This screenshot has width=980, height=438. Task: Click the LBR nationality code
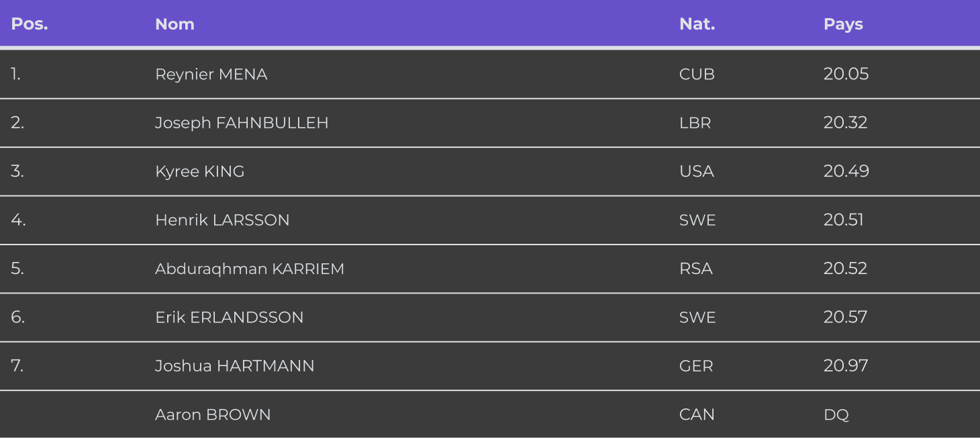tap(695, 123)
